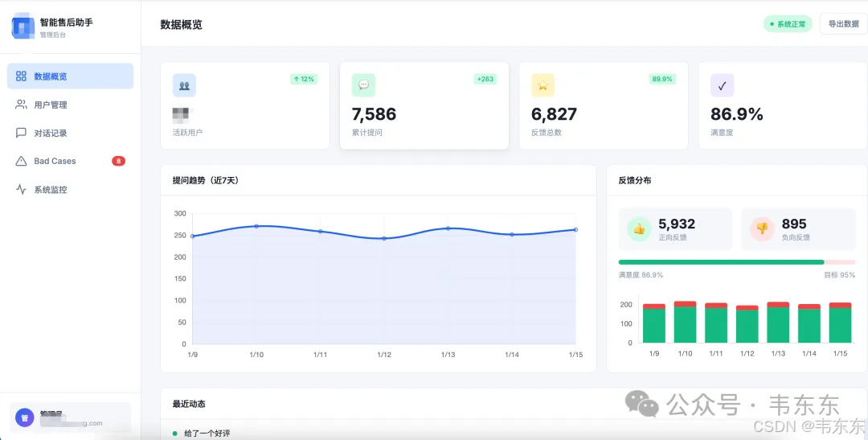868x440 pixels.
Task: Click the 系统正常 status pill
Action: pyautogui.click(x=788, y=24)
